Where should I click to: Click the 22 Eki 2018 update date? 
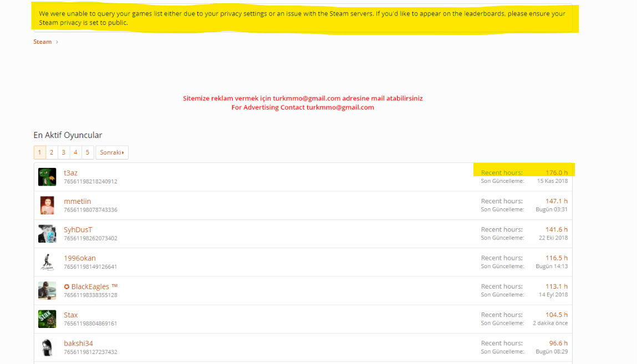tap(553, 238)
